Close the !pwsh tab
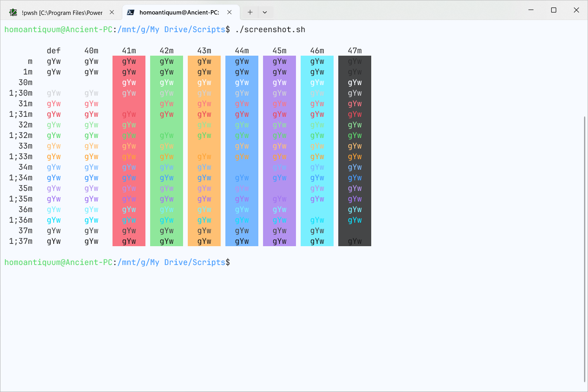Screen dimensions: 588x392 (112, 13)
